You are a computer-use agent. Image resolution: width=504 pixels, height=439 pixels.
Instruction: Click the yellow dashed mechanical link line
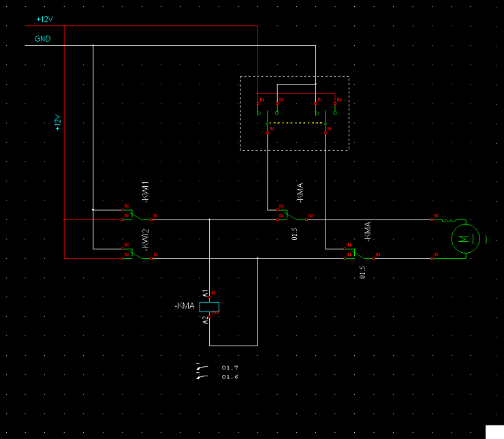coord(296,123)
